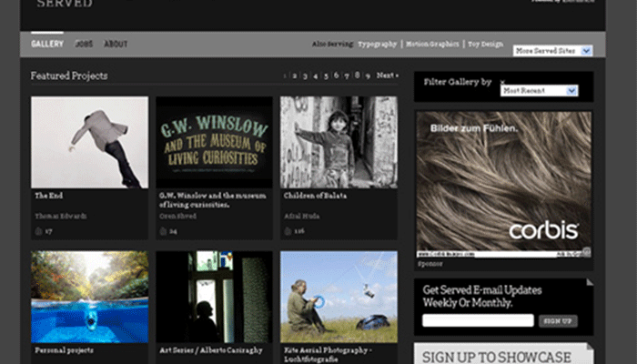
Task: Click The End project title
Action: pos(49,196)
